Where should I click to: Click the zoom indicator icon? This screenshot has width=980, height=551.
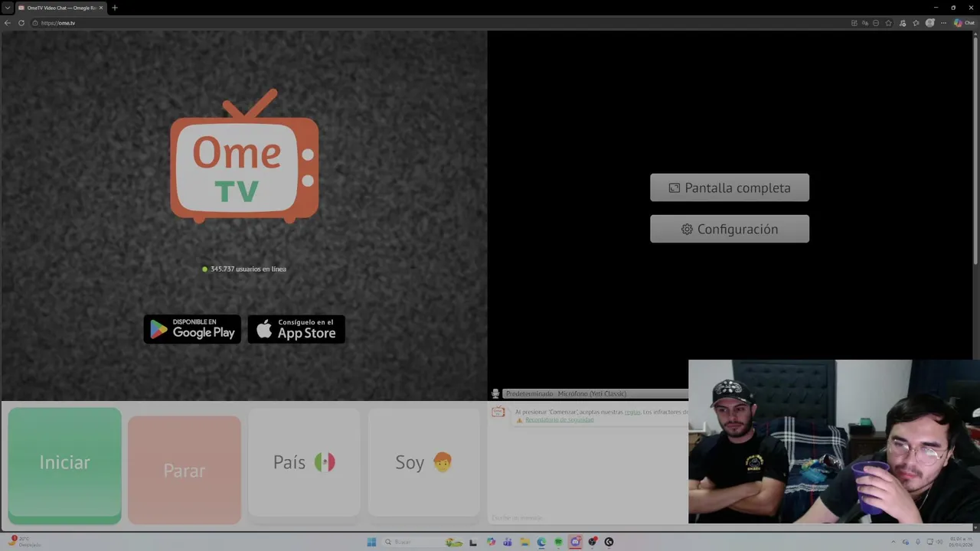coord(877,23)
